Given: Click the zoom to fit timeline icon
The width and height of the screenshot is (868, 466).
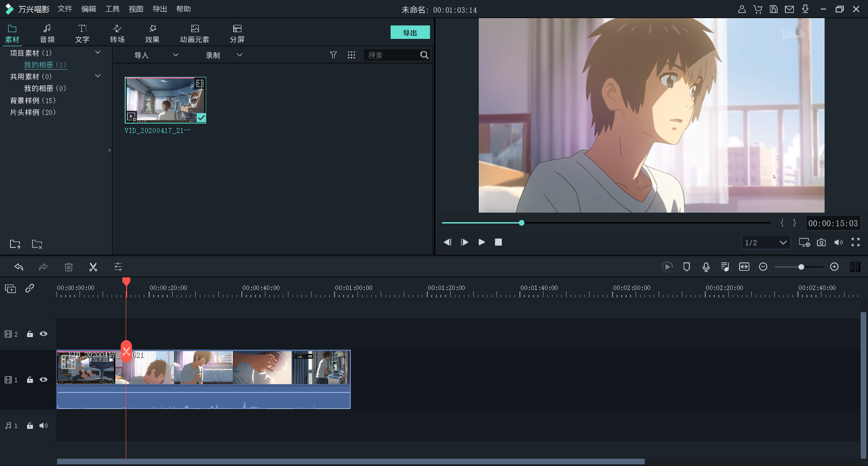Looking at the screenshot, I should (744, 267).
